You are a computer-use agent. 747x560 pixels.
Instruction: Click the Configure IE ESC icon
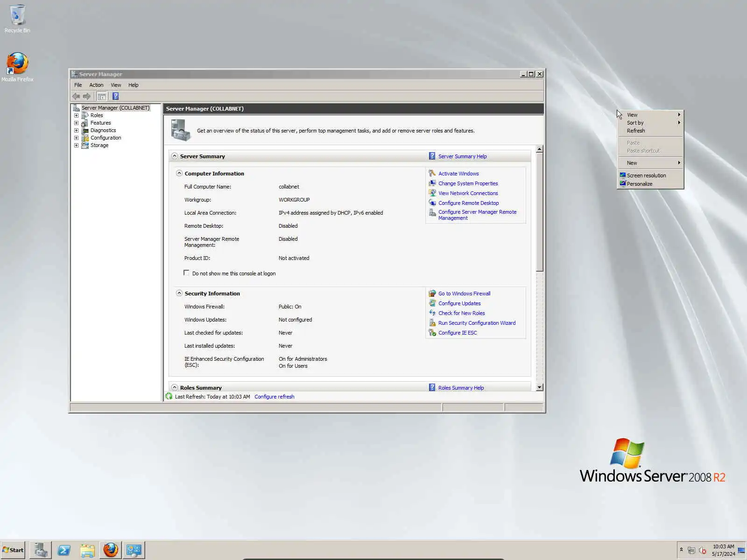coord(432,333)
